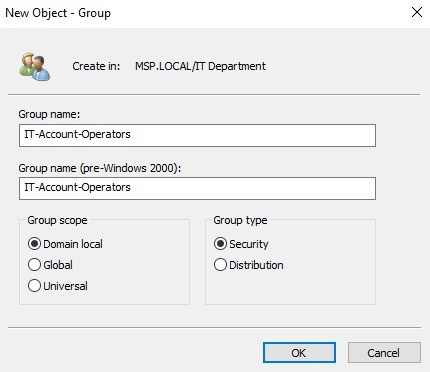Screen dimensions: 430x372
Task: Choose the Global group scope option
Action: 34,265
